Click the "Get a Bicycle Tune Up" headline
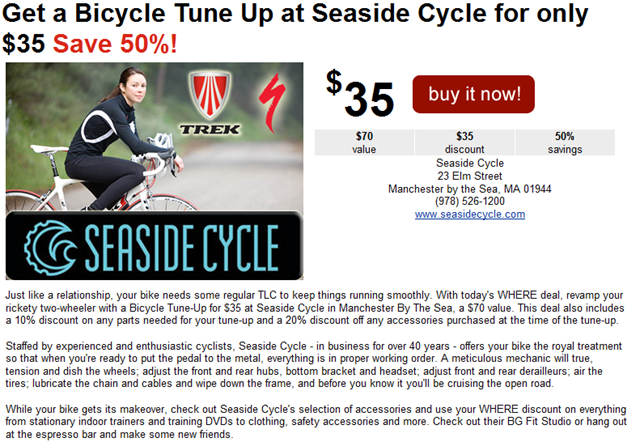The image size is (640, 442). [x=200, y=16]
